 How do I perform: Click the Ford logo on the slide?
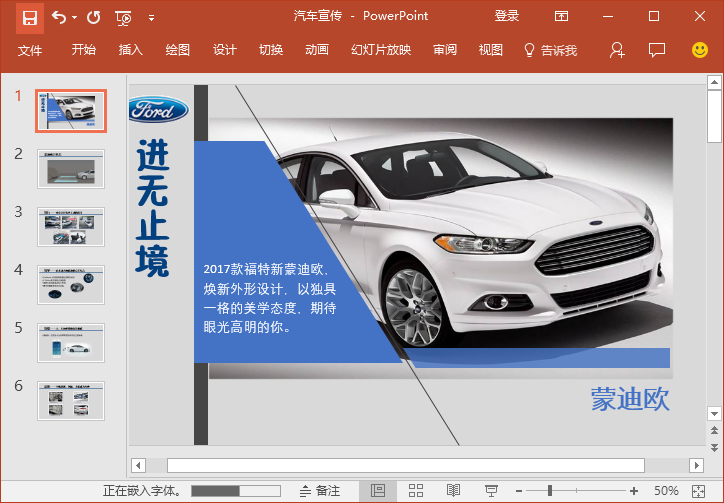pos(158,109)
